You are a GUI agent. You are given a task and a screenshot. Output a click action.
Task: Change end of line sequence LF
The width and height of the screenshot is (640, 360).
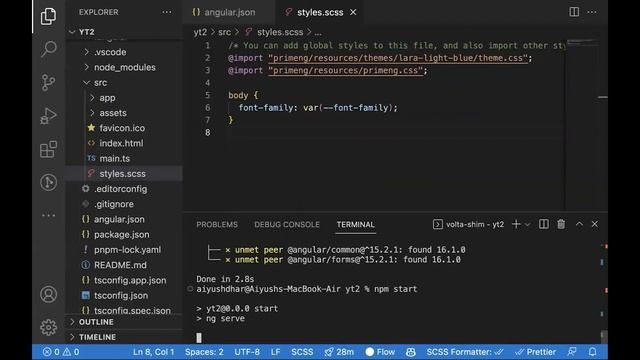[276, 352]
